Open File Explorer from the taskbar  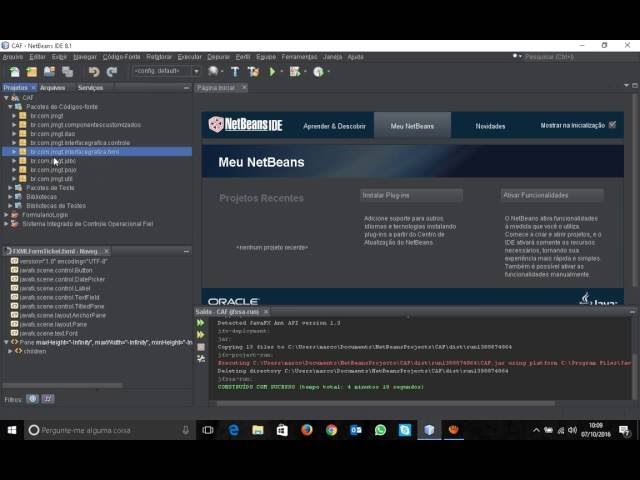(258, 430)
